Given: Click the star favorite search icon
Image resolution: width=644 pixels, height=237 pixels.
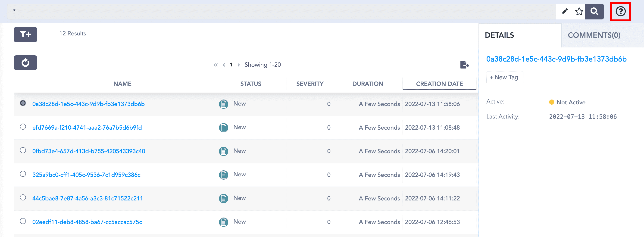Looking at the screenshot, I should click(579, 12).
